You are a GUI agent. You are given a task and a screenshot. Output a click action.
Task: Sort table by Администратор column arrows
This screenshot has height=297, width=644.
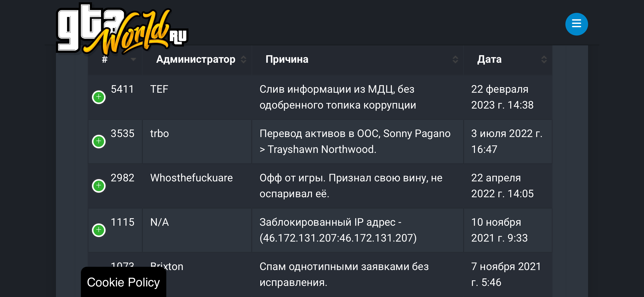coord(243,59)
